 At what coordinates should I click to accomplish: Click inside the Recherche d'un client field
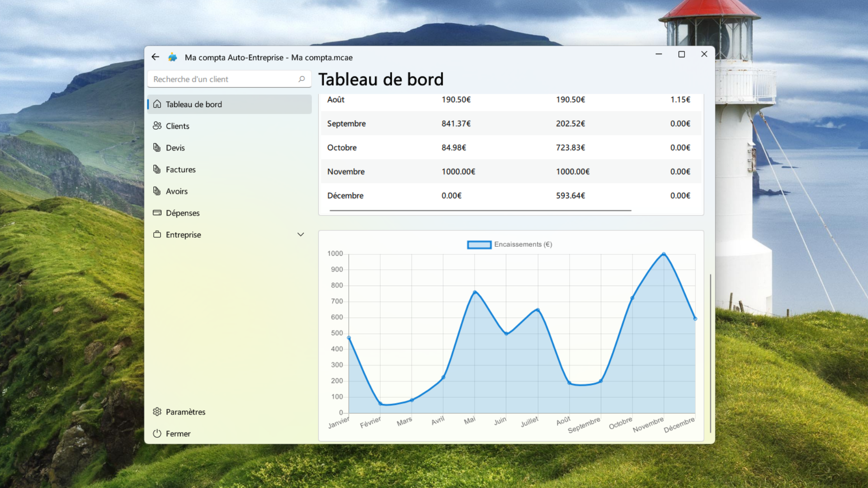tap(217, 79)
